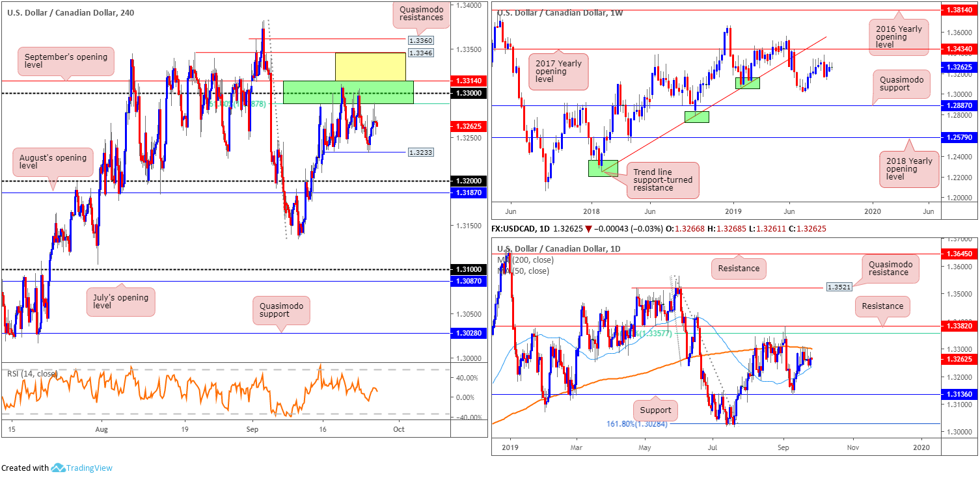Select the 'Resistance' callout pointing to 1.33820

click(x=882, y=306)
